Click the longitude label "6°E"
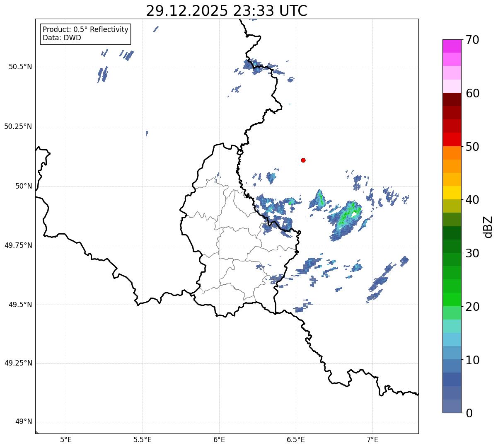498x448 pixels. (219, 440)
